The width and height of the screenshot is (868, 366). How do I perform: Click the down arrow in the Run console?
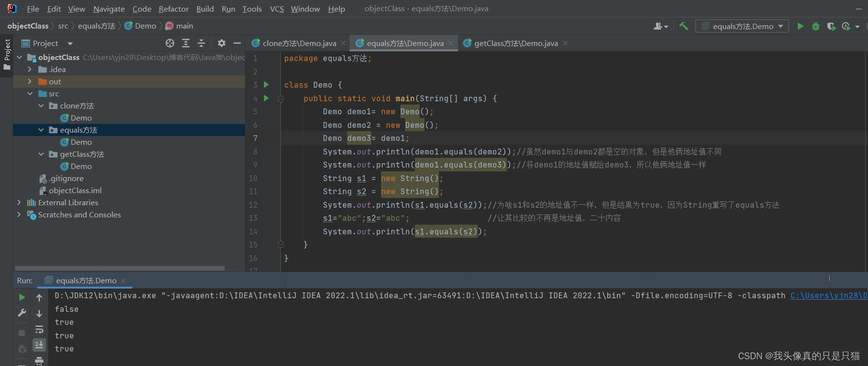coord(39,313)
